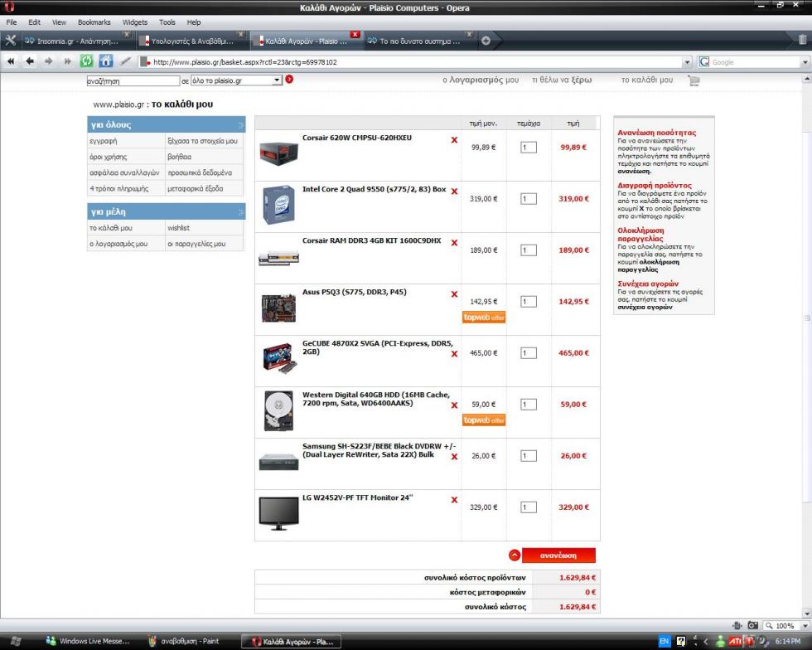Click the fast forward navigation button
The width and height of the screenshot is (812, 650).
(67, 61)
